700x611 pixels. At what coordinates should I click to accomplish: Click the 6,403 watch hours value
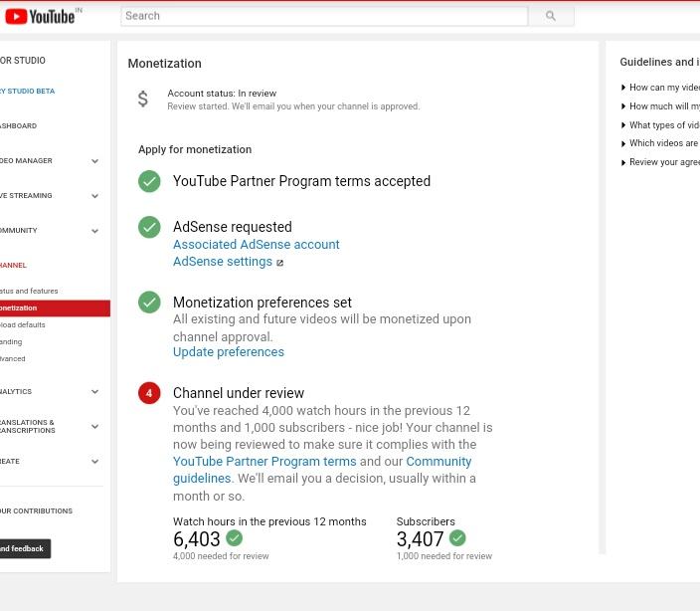(x=197, y=539)
